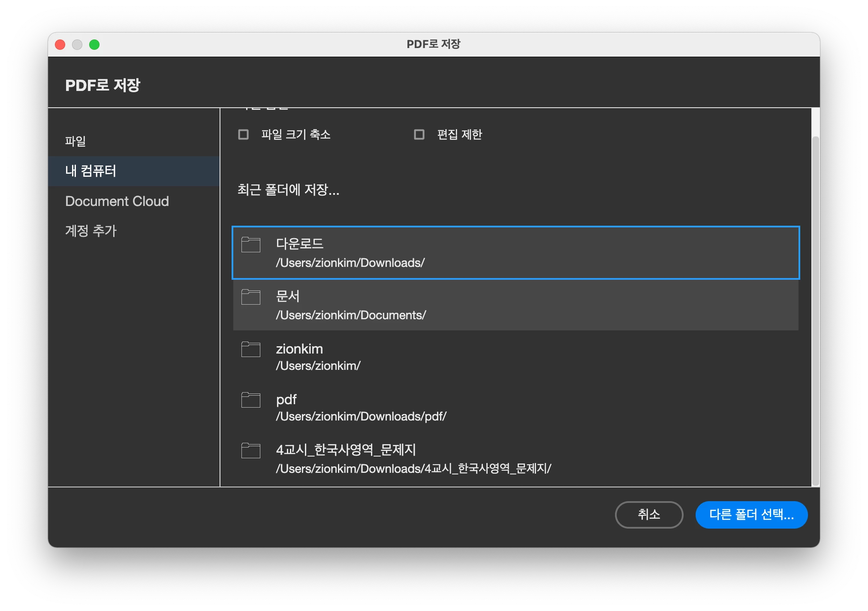Choose the /Users/zionkim/ home folder path
Viewport: 868px width, 611px height.
coord(318,366)
